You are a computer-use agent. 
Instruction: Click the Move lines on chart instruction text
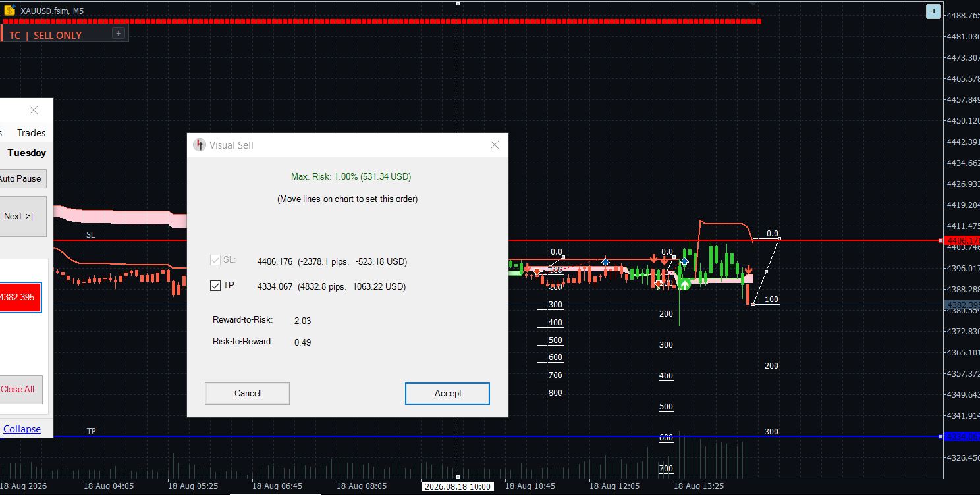(347, 199)
